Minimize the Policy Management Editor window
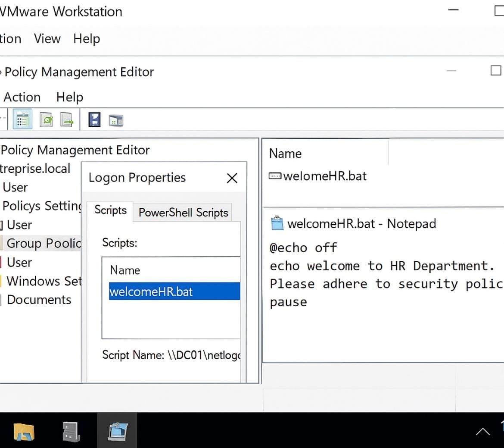This screenshot has height=448, width=504. point(451,71)
